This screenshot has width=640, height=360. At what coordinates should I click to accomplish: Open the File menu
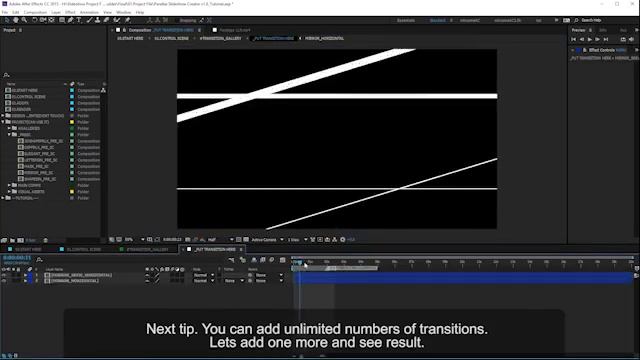(4, 13)
